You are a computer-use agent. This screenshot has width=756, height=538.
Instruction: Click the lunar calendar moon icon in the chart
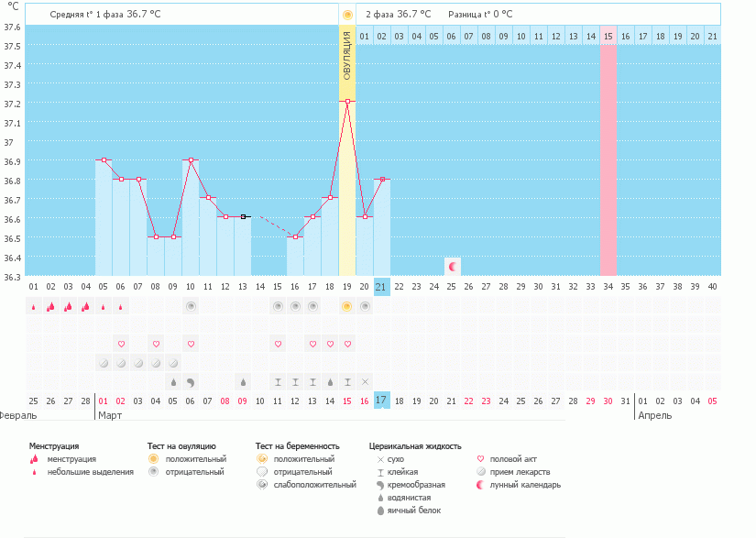[x=452, y=266]
